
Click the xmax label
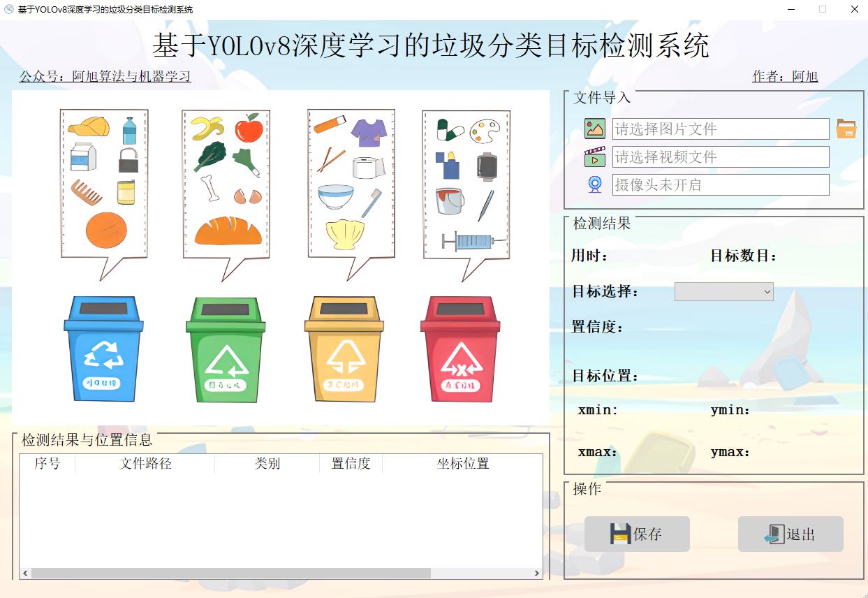point(598,452)
